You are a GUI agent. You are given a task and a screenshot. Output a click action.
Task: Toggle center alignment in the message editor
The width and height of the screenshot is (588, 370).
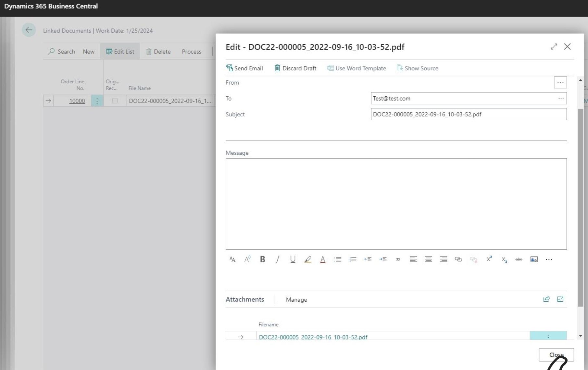tap(428, 259)
